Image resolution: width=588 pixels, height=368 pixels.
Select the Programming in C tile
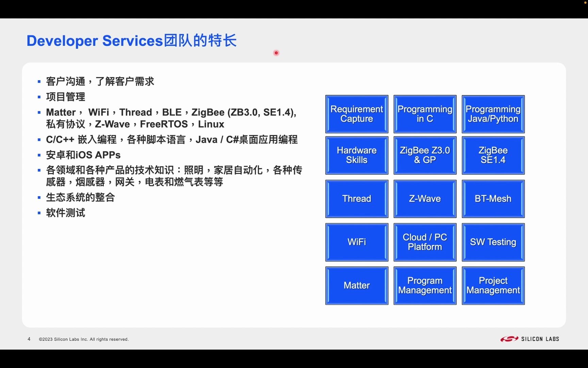coord(425,114)
